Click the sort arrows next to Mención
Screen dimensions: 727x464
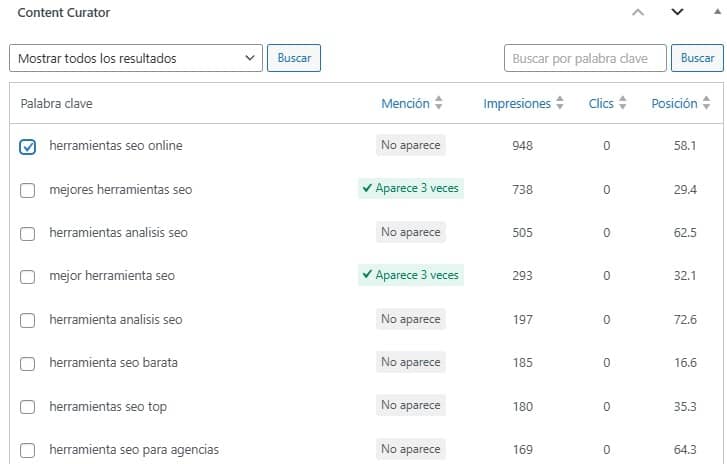pyautogui.click(x=439, y=103)
